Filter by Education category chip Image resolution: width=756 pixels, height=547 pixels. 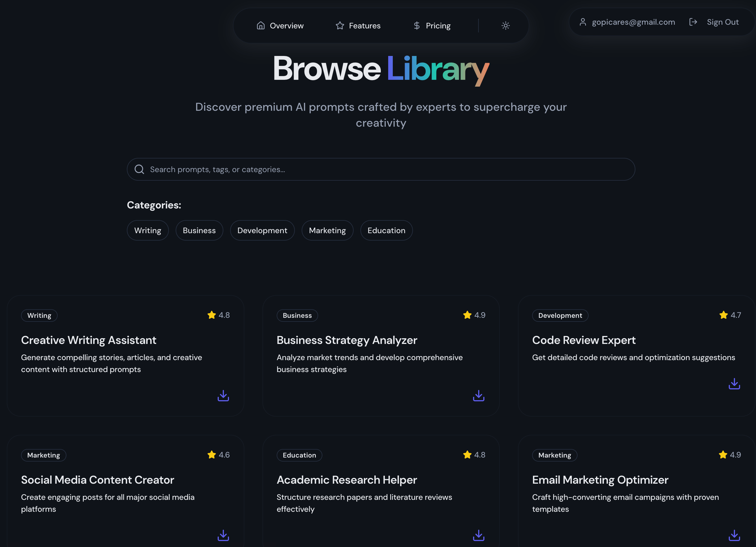pos(386,230)
